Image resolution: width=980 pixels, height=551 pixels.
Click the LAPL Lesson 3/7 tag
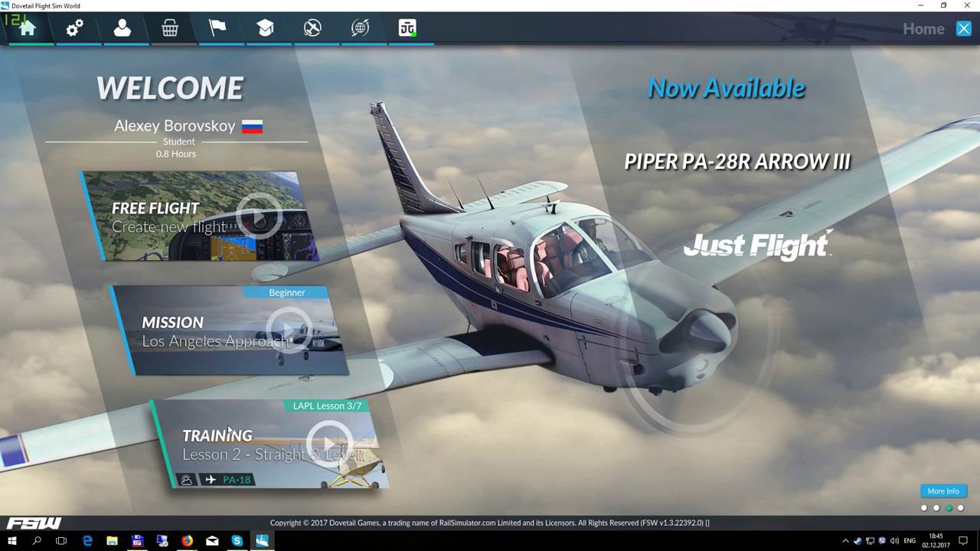tap(327, 406)
